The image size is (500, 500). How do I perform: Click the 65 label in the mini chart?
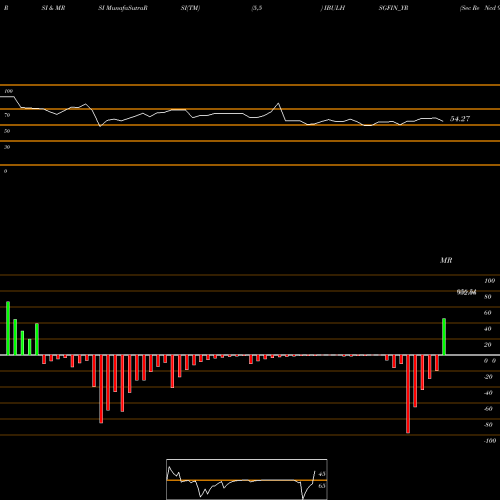point(322,486)
